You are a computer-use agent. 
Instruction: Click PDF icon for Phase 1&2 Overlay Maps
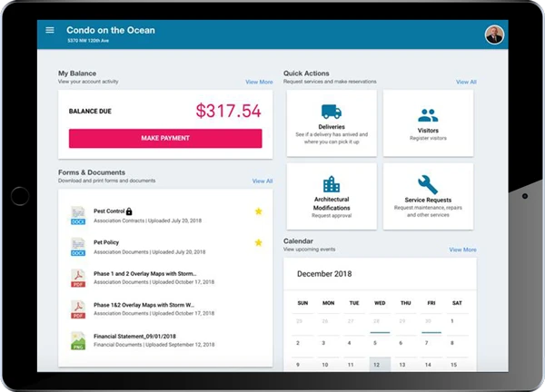tap(78, 309)
